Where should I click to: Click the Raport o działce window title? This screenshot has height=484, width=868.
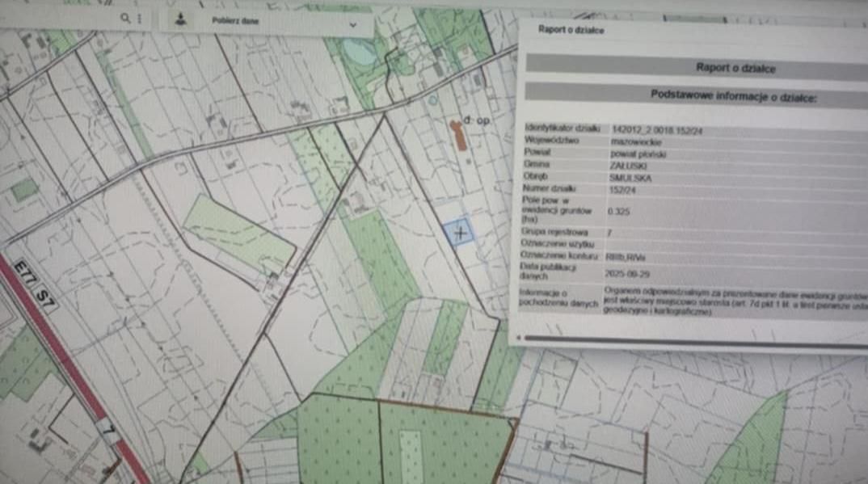[571, 30]
